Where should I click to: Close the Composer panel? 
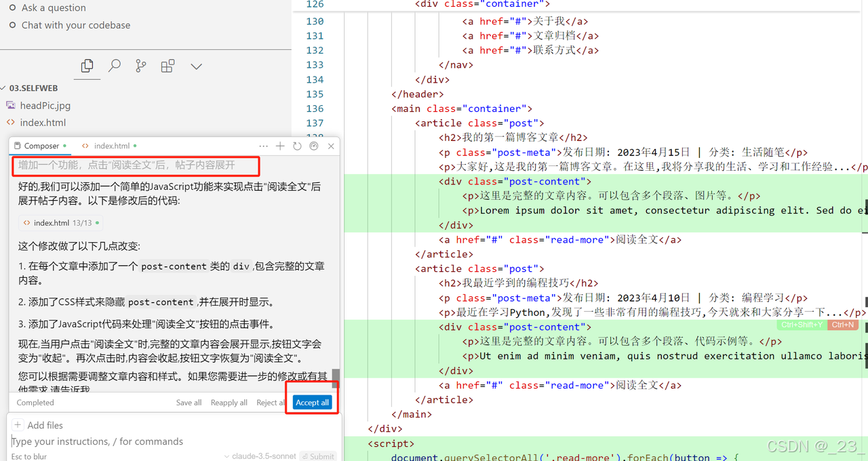[331, 146]
